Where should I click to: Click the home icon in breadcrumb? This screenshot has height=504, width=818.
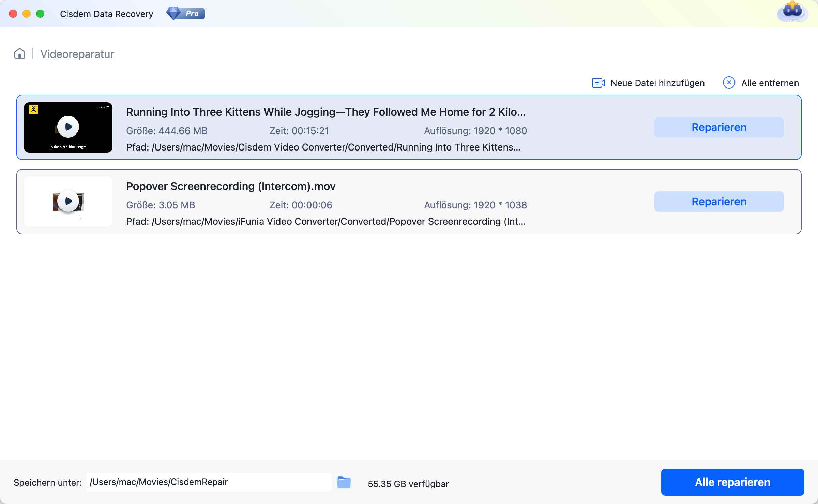20,53
